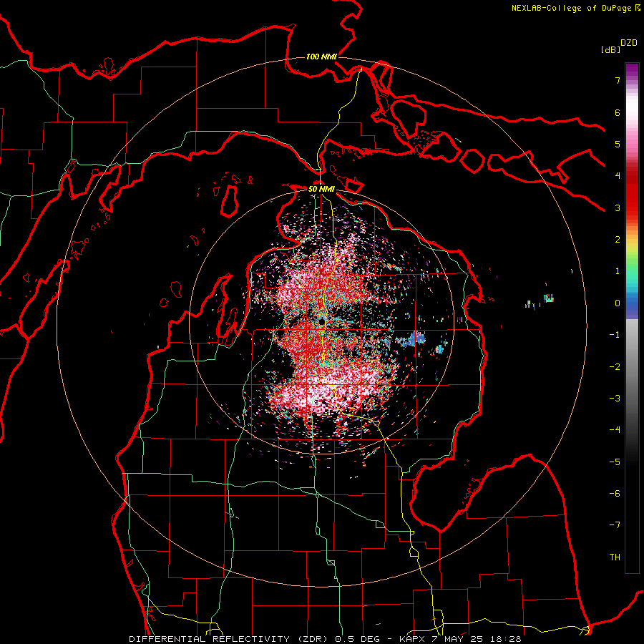The image size is (644, 644).
Task: Click the '2' value on color scale
Action: click(x=618, y=240)
